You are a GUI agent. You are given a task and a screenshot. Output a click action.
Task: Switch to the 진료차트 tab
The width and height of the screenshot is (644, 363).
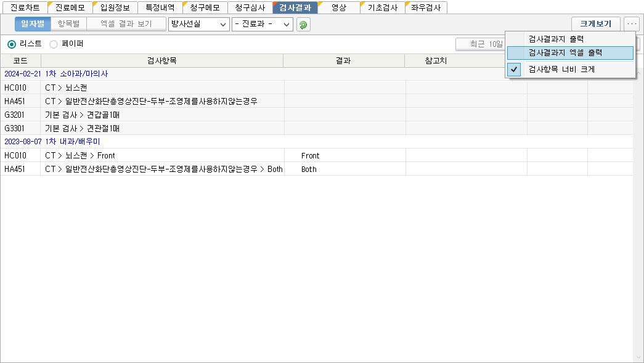[x=25, y=8]
